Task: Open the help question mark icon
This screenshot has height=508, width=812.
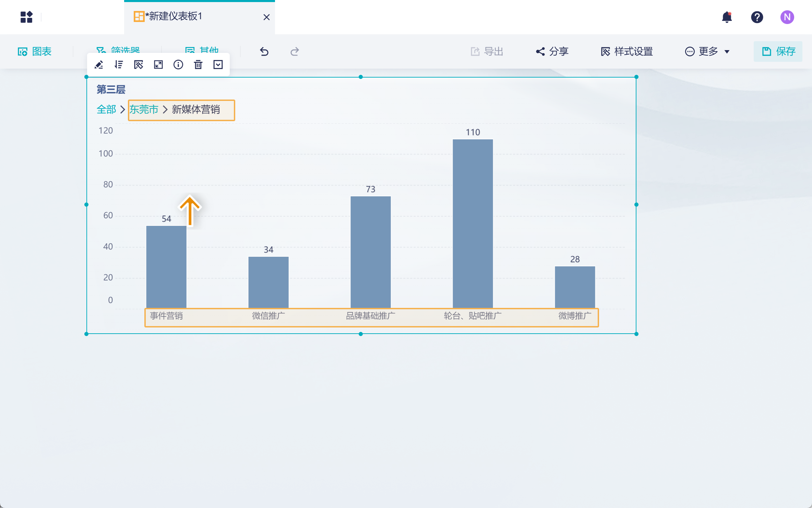Action: coord(757,17)
